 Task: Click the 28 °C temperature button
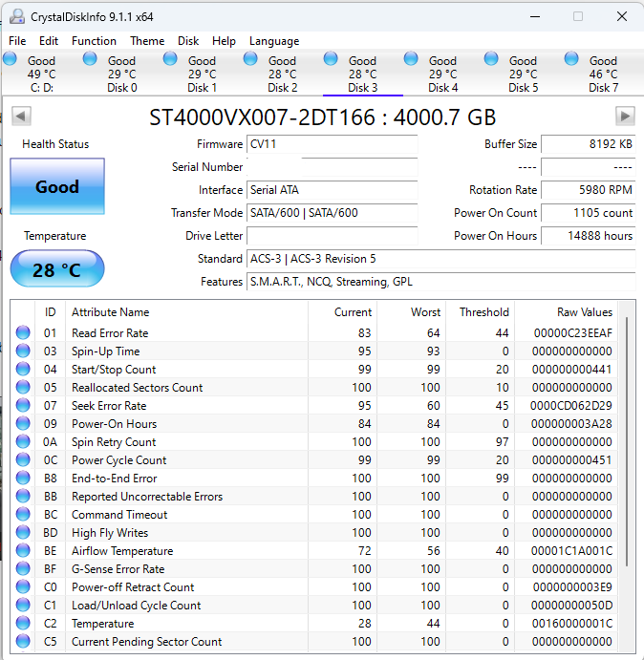[x=57, y=270]
